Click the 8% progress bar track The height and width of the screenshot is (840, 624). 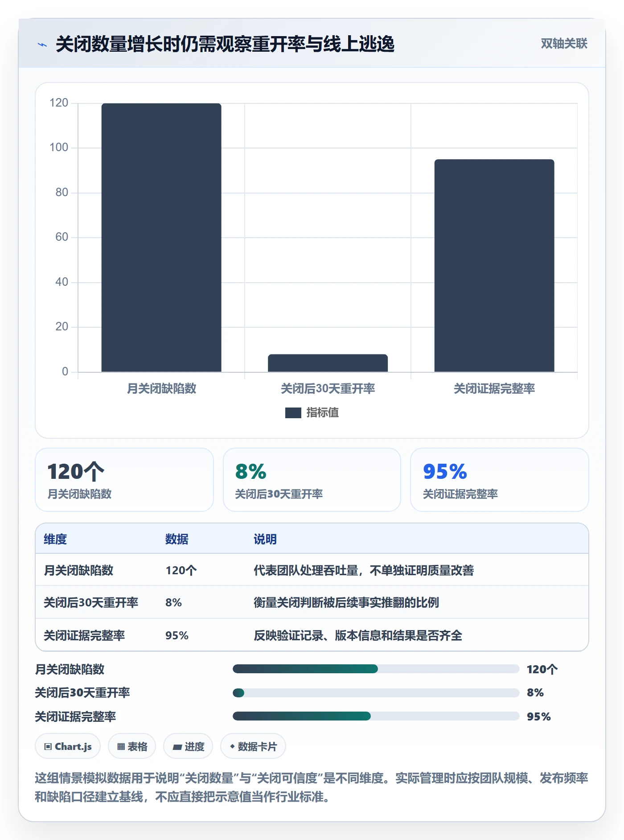[376, 693]
